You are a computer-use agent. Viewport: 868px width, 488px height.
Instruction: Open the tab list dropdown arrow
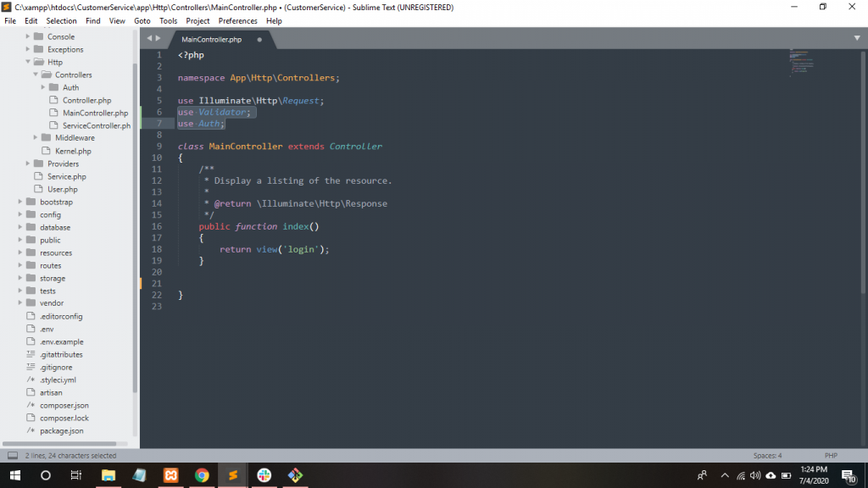pyautogui.click(x=857, y=38)
